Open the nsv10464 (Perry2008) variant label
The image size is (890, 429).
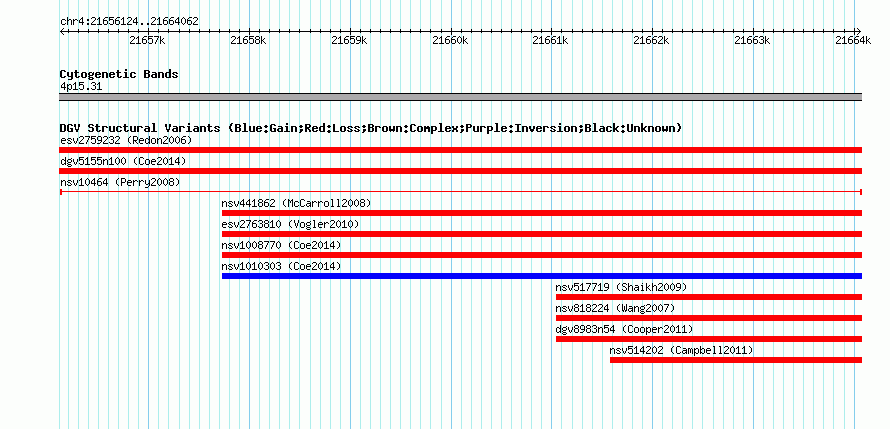click(x=120, y=182)
